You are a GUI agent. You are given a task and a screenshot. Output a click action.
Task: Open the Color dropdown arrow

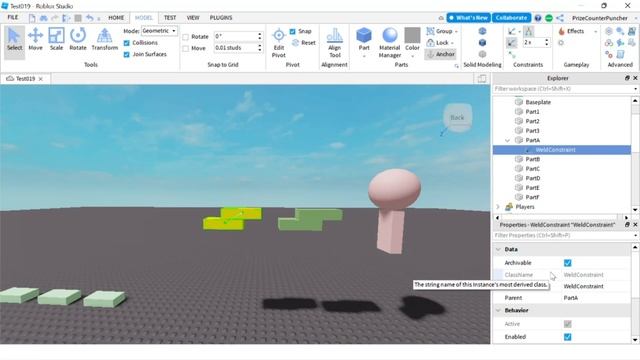click(412, 56)
